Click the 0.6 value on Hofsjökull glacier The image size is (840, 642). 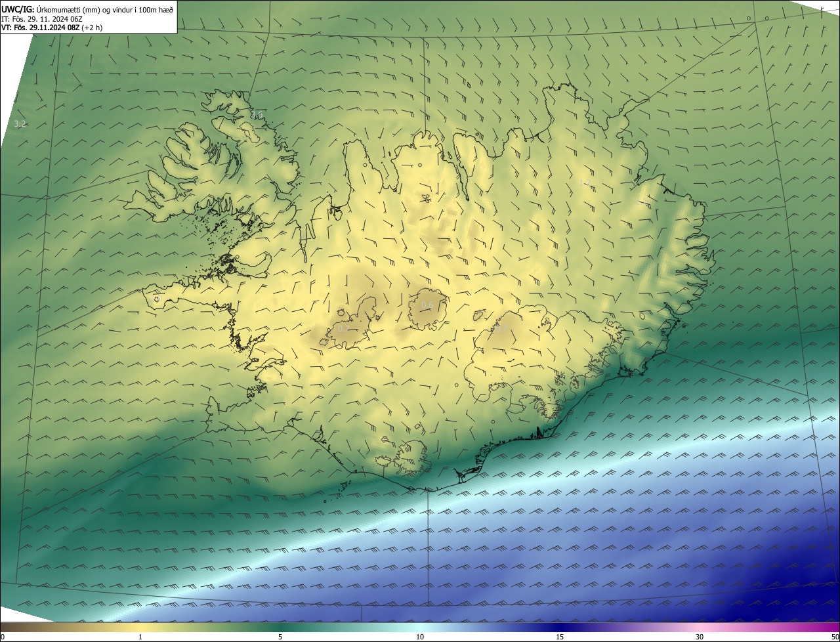tap(427, 305)
